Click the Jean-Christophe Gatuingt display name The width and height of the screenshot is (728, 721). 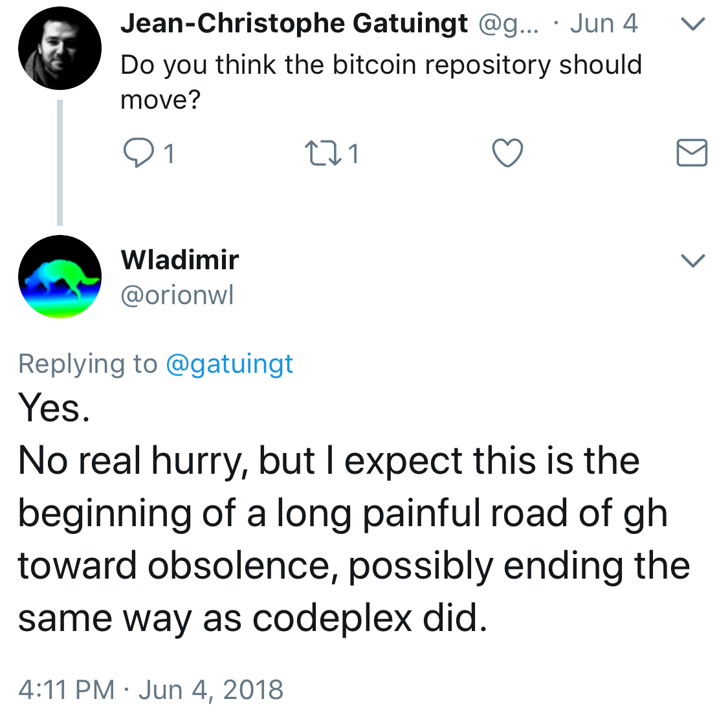click(x=294, y=24)
